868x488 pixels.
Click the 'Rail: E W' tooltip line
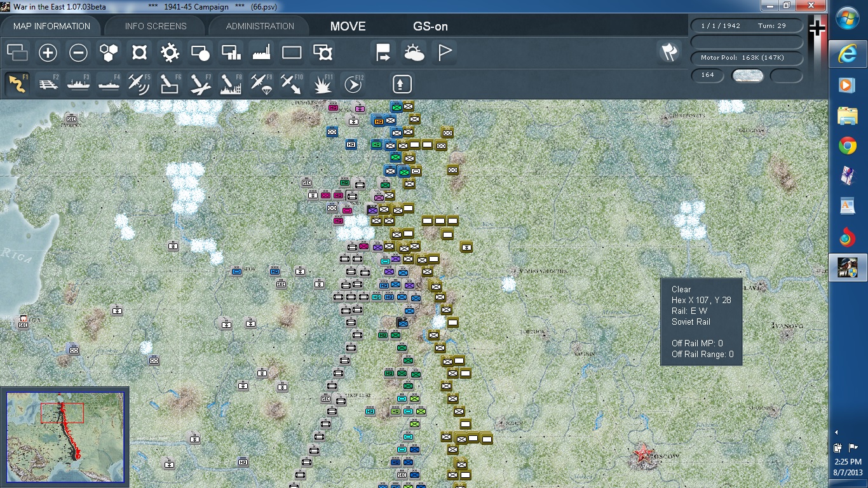point(689,311)
